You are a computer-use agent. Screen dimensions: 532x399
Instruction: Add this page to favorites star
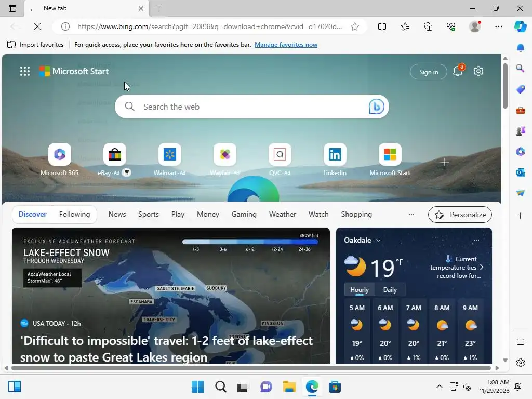pyautogui.click(x=355, y=26)
